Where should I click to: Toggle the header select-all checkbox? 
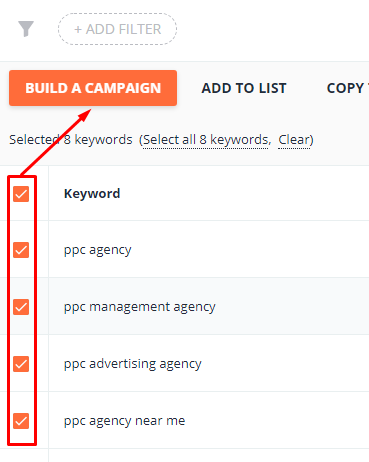pos(21,194)
